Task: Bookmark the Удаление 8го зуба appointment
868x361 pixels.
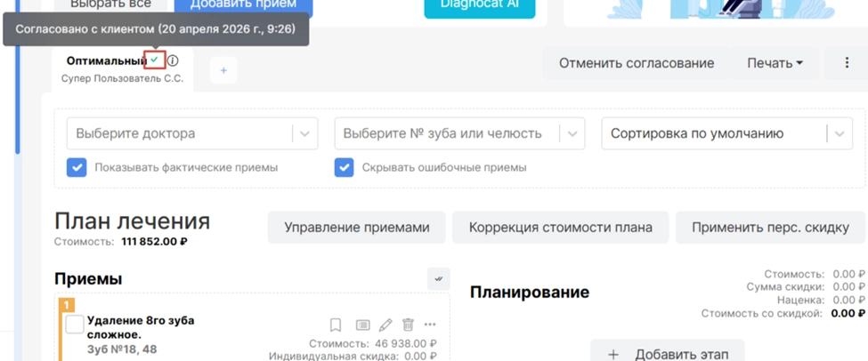Action: click(336, 325)
